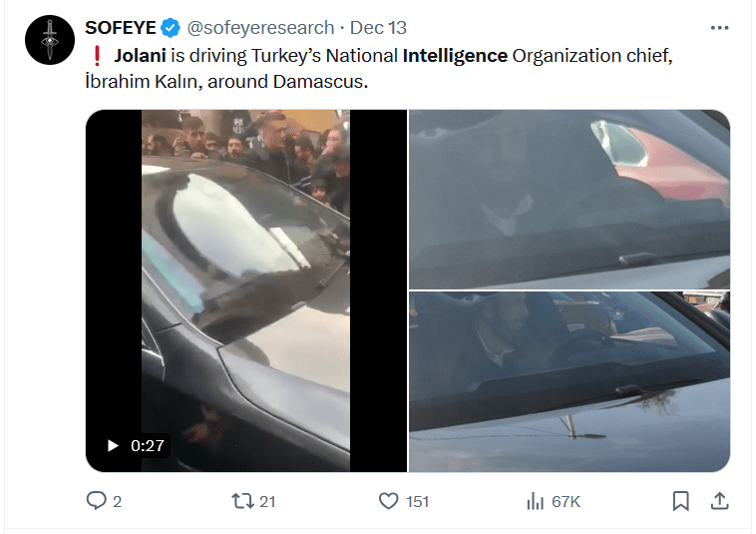The image size is (756, 534).
Task: Click the SOFEYE display name
Action: coord(121,28)
